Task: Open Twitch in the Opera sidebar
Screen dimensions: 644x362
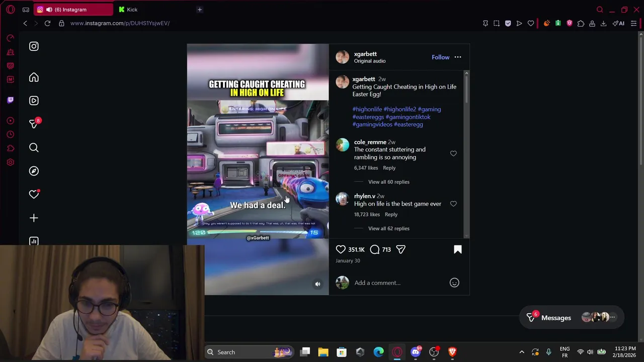Action: pyautogui.click(x=10, y=100)
